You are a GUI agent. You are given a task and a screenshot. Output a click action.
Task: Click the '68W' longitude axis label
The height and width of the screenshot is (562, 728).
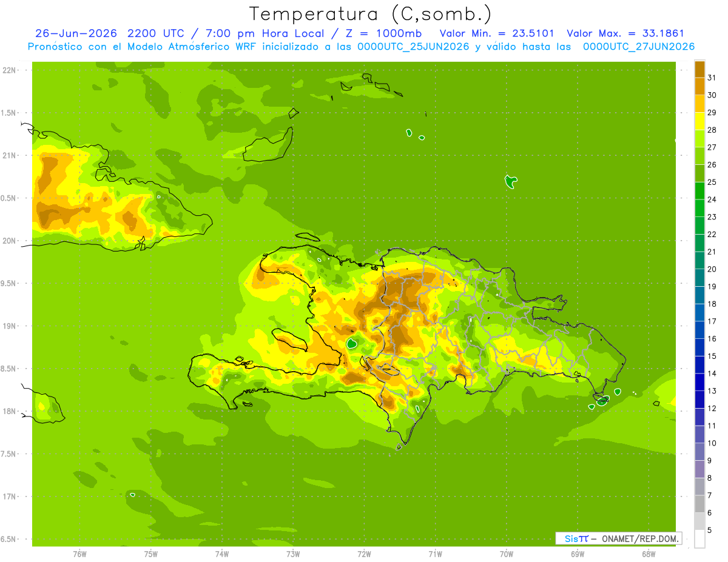649,554
